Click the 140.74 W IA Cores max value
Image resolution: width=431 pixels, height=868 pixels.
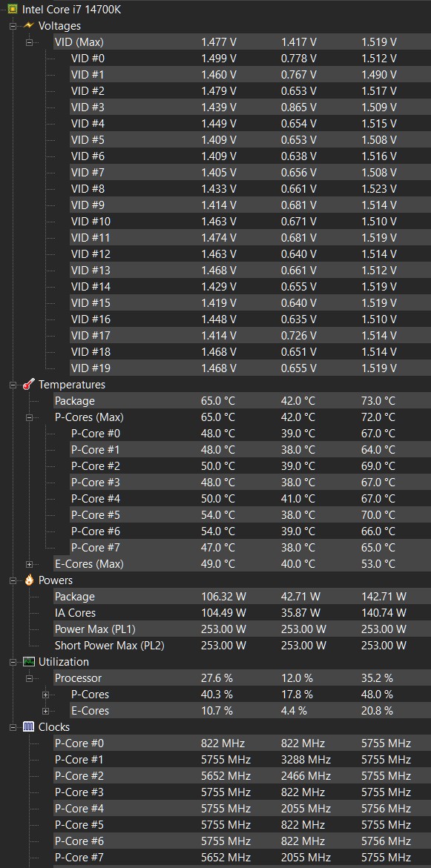pos(384,613)
